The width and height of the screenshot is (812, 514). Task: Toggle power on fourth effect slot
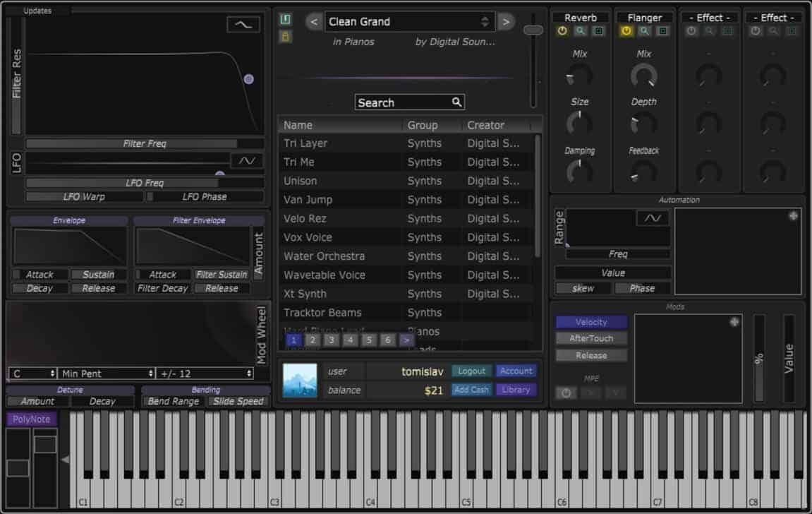(x=755, y=31)
